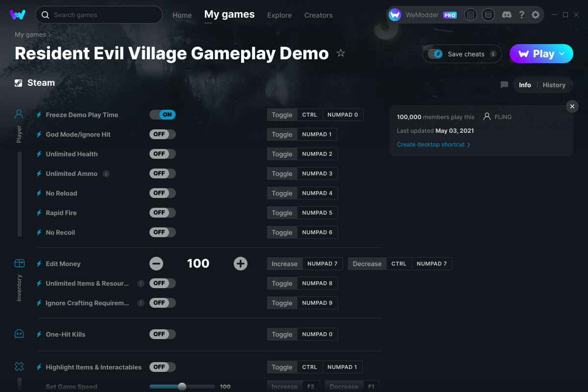
Task: Open the My games tab
Action: tap(229, 14)
